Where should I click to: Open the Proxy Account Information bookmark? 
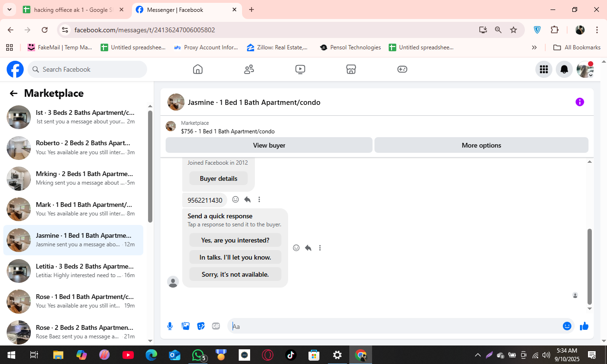point(206,47)
